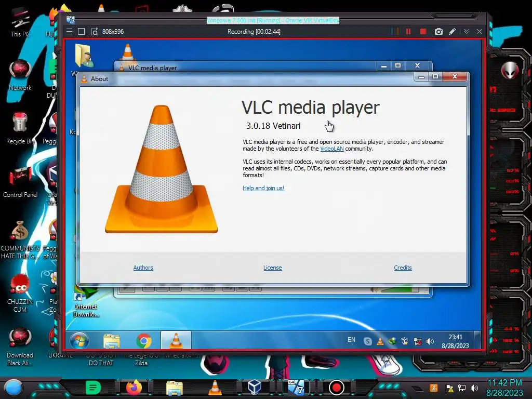Click the network status icon in VM tray
The height and width of the screenshot is (399, 532).
417,341
